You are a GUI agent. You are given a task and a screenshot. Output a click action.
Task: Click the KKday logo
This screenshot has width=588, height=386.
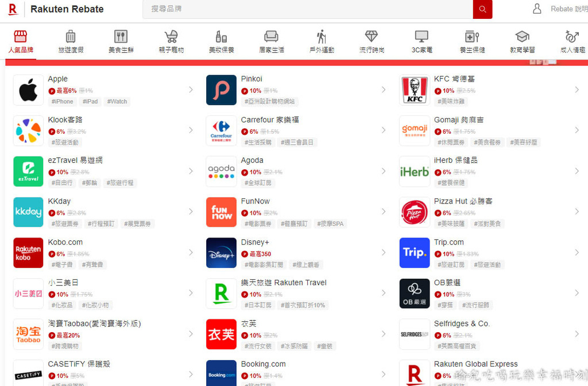click(29, 212)
